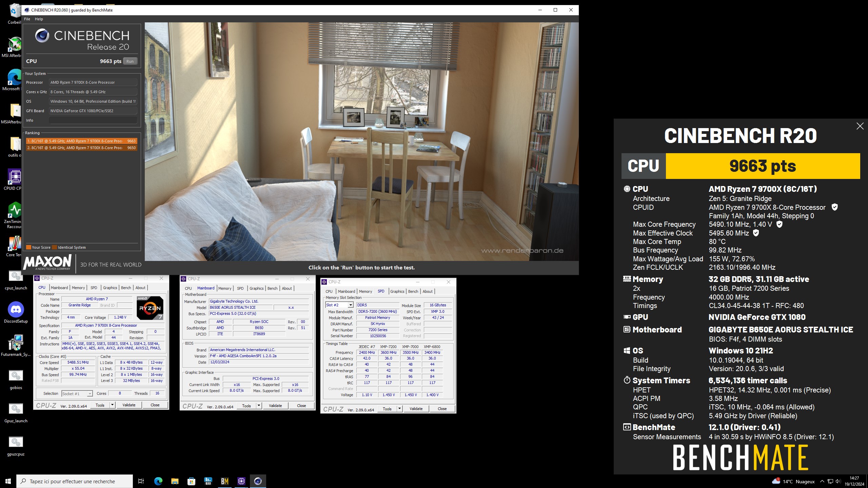Open File Explorer from the taskbar
The height and width of the screenshot is (488, 868).
click(175, 481)
